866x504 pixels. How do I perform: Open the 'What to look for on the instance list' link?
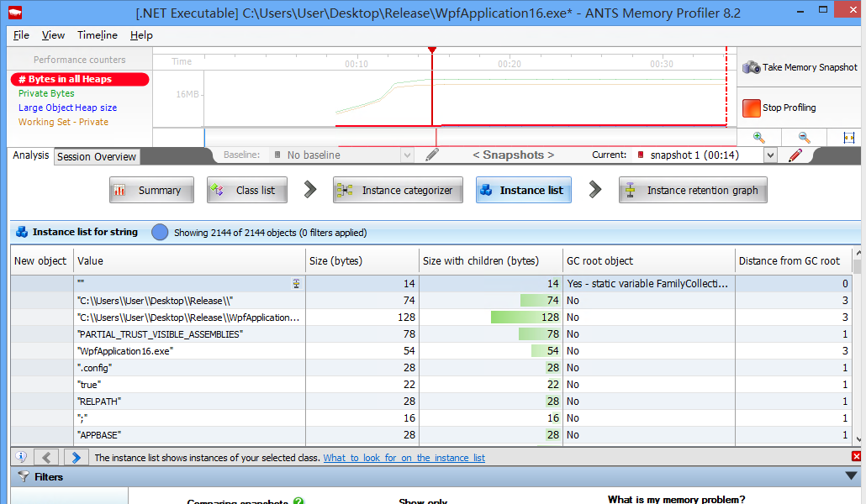[404, 458]
